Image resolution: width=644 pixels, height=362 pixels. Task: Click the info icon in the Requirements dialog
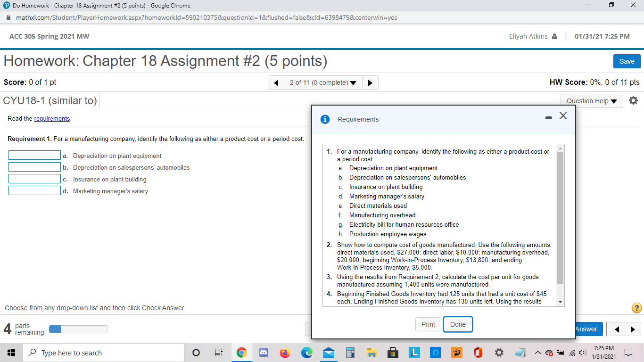tap(325, 119)
